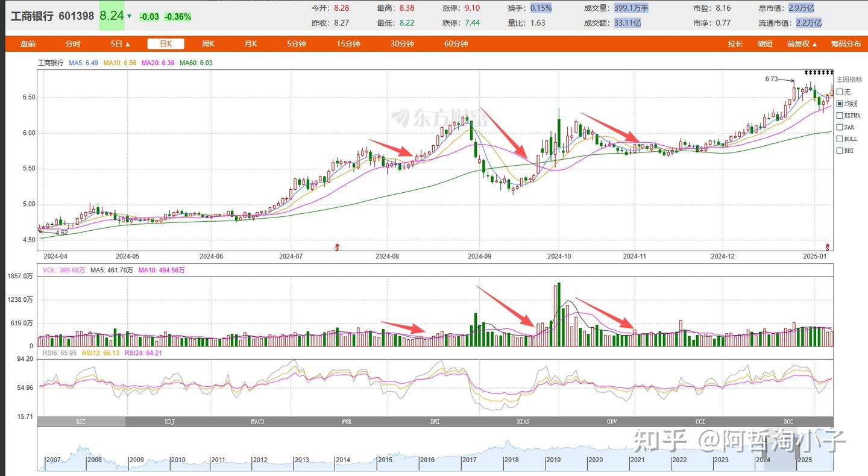Image resolution: width=868 pixels, height=476 pixels.
Task: Select the 无 main-chart indicator option
Action: click(x=840, y=92)
